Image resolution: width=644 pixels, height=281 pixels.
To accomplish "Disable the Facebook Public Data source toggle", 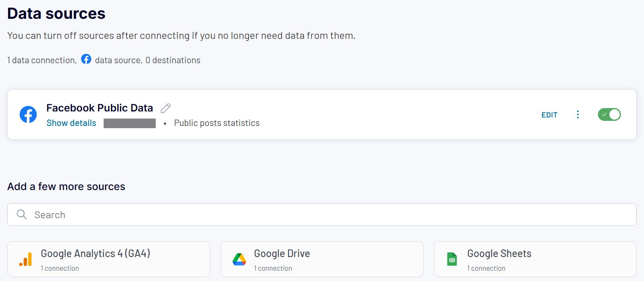I will point(609,114).
